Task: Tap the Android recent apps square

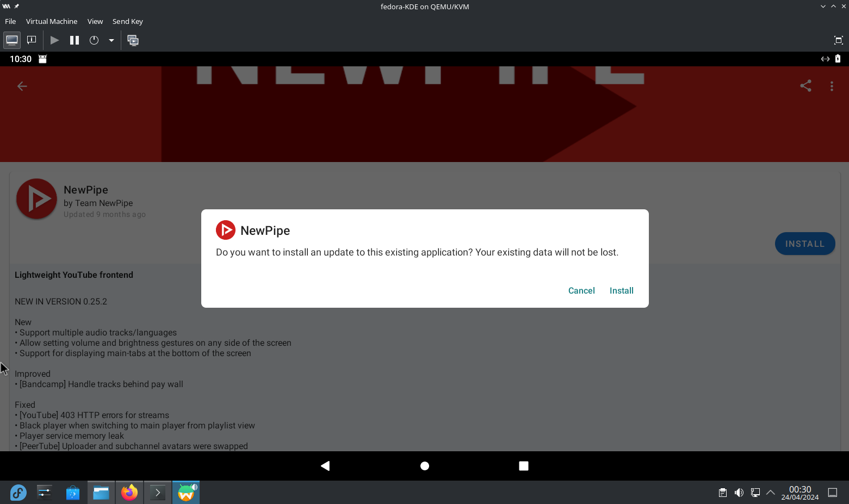Action: tap(524, 466)
